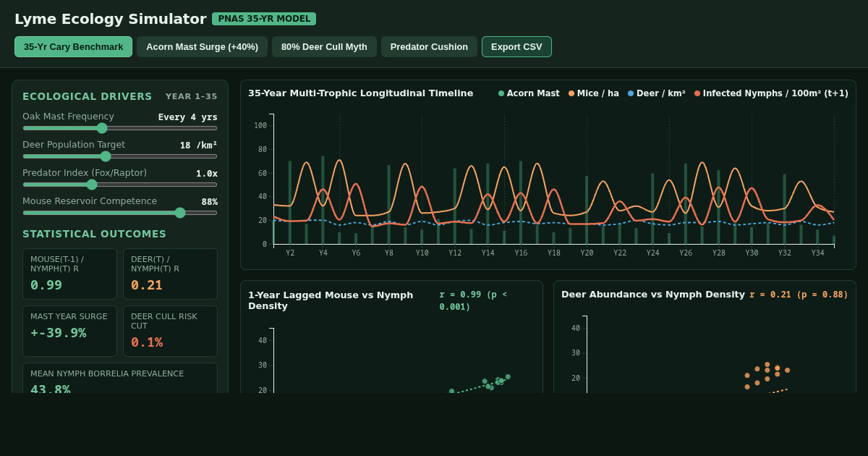The image size is (868, 456).
Task: Click the 35-Year Multi-Trophic Longitudinal Timeline title
Action: 361,93
